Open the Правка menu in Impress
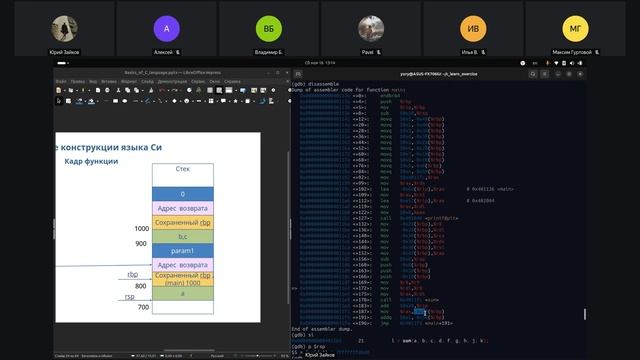The height and width of the screenshot is (360, 640). pos(78,81)
